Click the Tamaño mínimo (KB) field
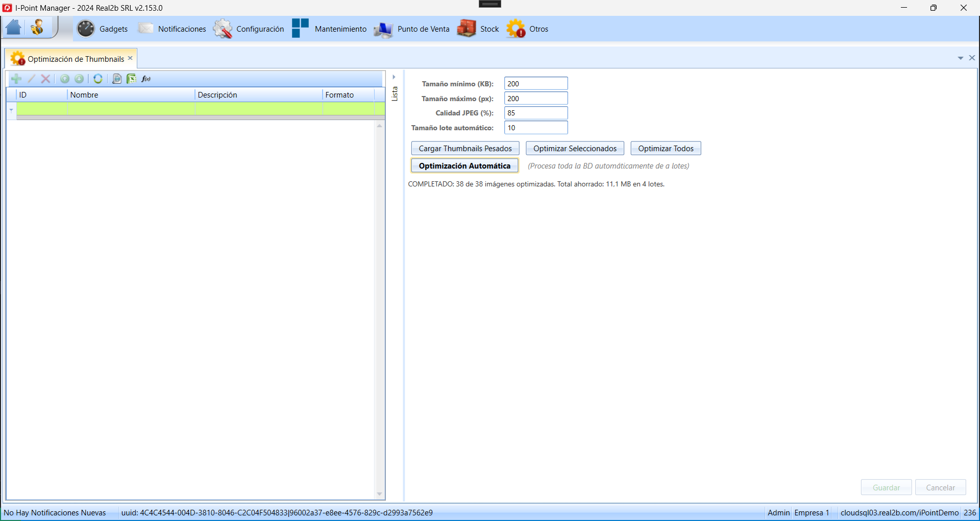The image size is (980, 521). tap(536, 84)
